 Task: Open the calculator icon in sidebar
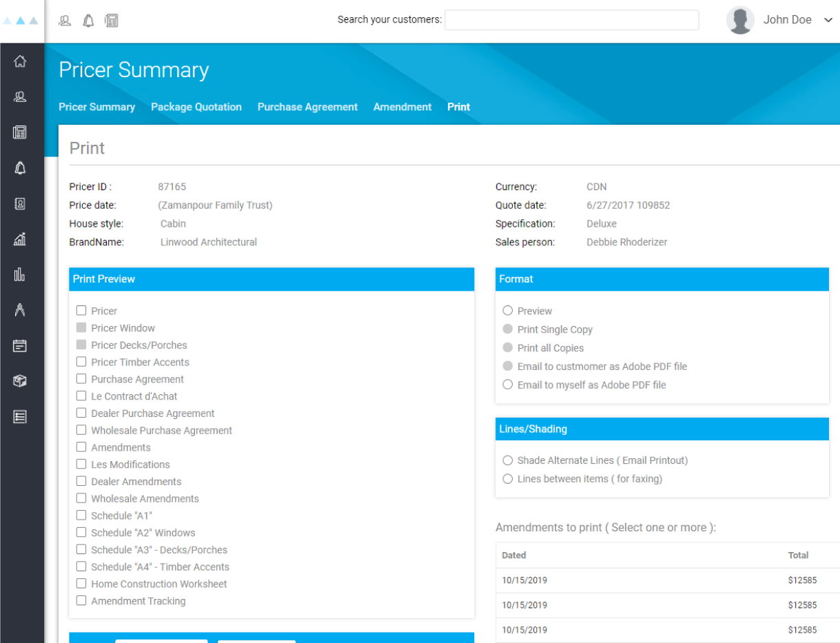tap(20, 132)
